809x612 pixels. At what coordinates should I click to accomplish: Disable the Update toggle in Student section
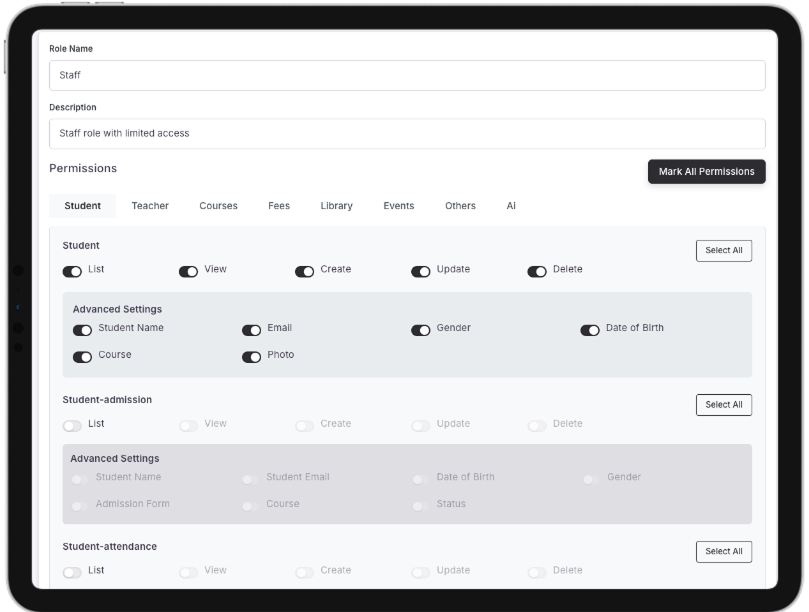coord(422,270)
